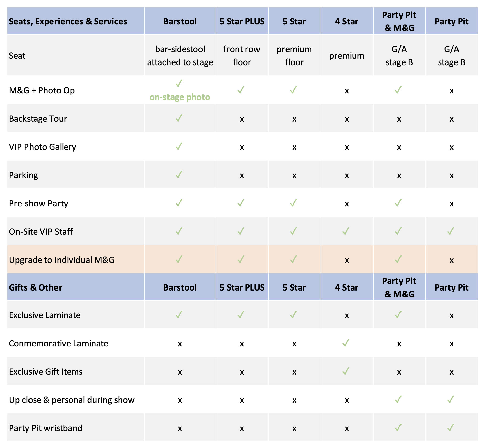The image size is (487, 448).
Task: Select the Barstool header in top row
Action: [180, 21]
